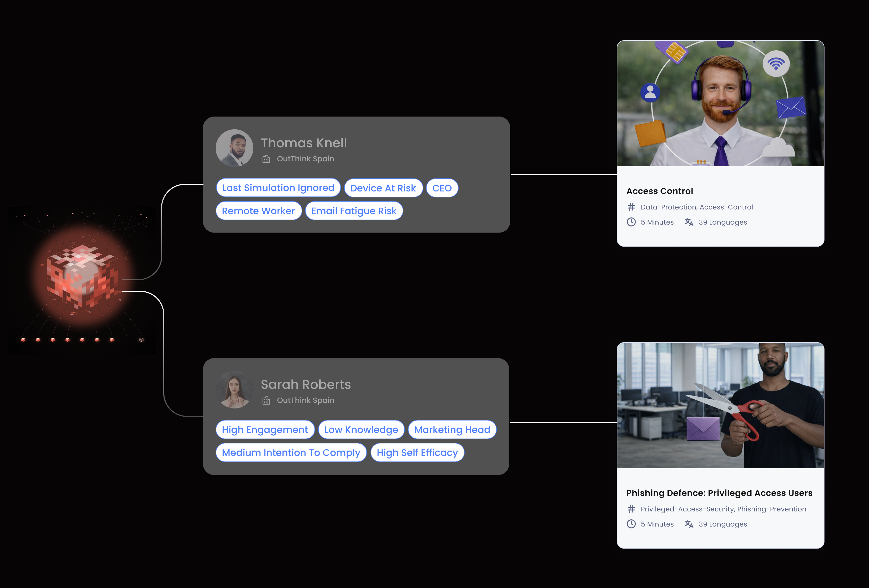Select the Low Knowledge tag
The width and height of the screenshot is (869, 588).
pos(361,430)
